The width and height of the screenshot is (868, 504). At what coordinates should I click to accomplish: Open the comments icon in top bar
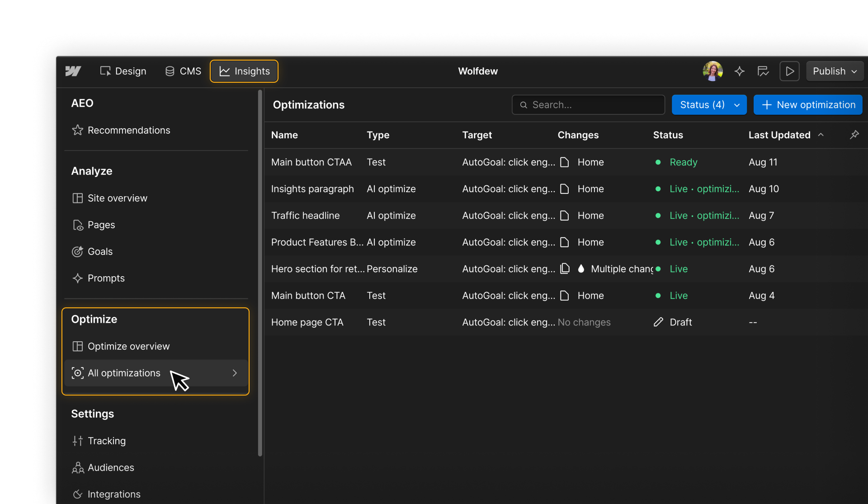[763, 71]
